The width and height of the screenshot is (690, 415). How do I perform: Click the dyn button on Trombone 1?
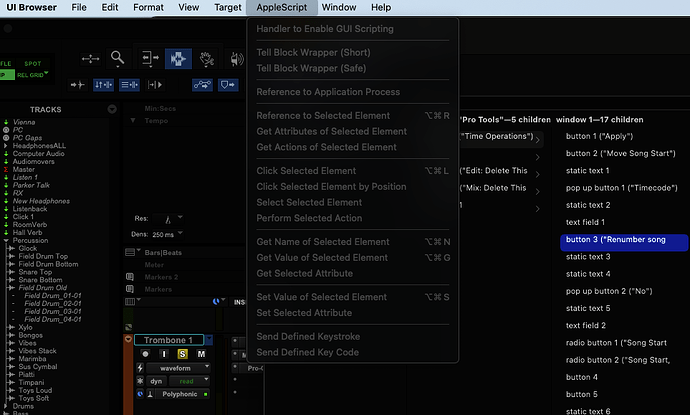[157, 381]
